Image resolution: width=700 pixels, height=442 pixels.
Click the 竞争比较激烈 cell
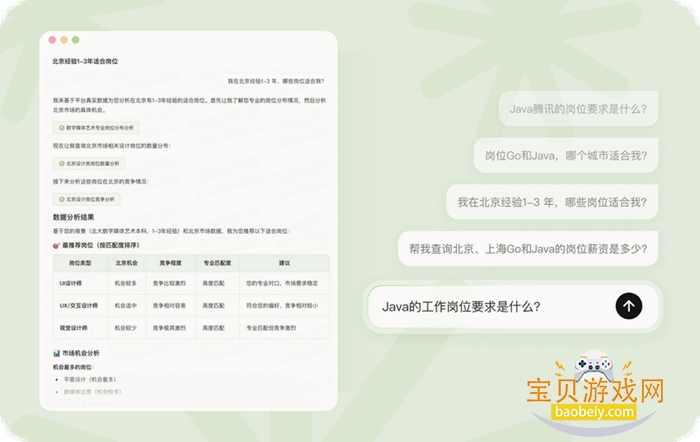pyautogui.click(x=169, y=283)
